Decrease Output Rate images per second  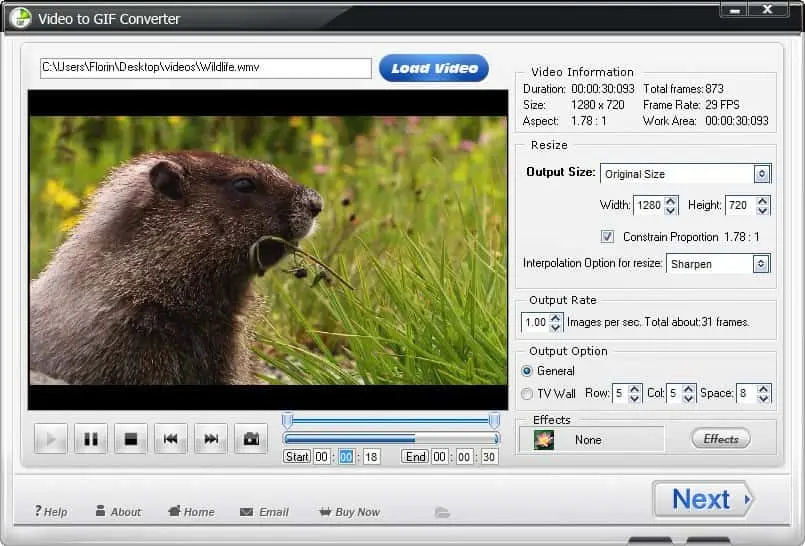click(x=555, y=327)
